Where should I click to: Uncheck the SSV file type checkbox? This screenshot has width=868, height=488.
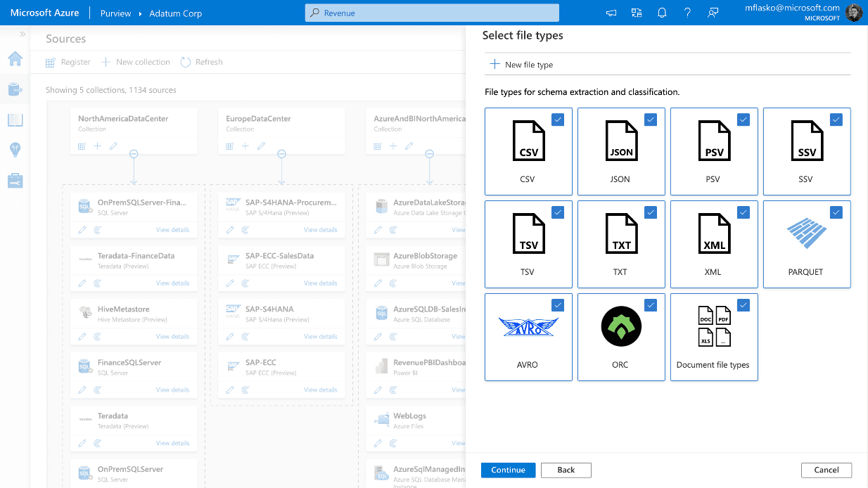pyautogui.click(x=836, y=120)
